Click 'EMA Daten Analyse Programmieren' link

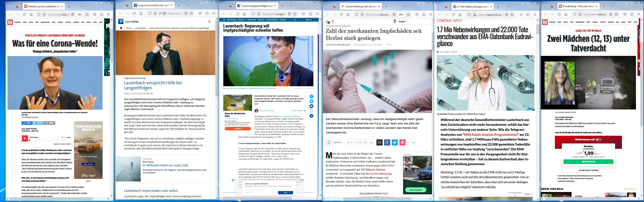click(490, 135)
